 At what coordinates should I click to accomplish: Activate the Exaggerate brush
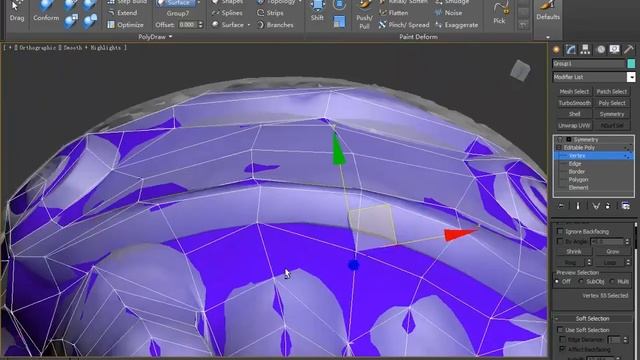coord(456,25)
